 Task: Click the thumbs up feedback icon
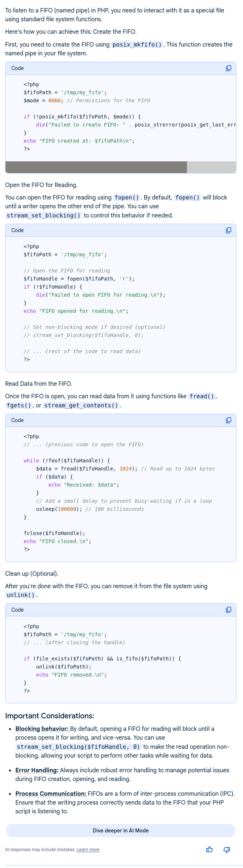click(x=209, y=849)
